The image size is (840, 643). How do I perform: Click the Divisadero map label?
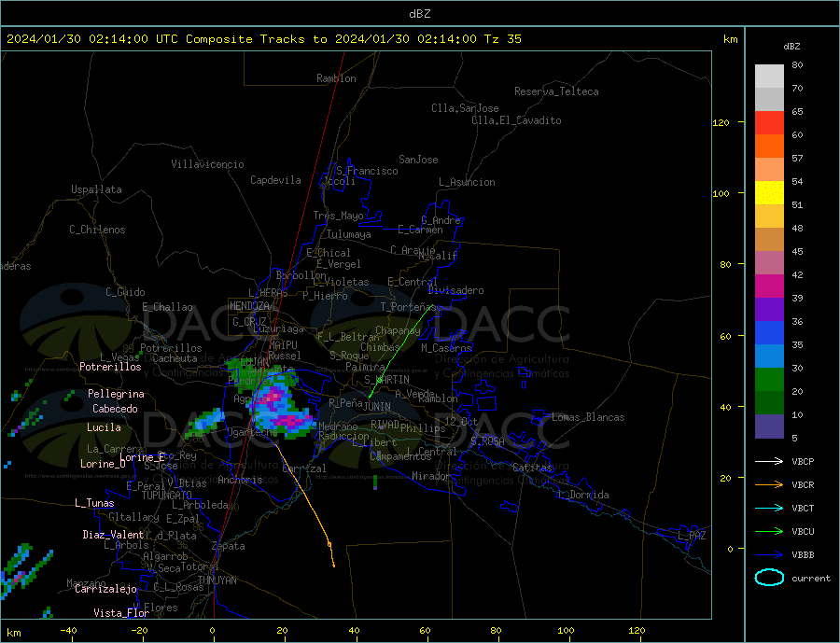coord(455,290)
